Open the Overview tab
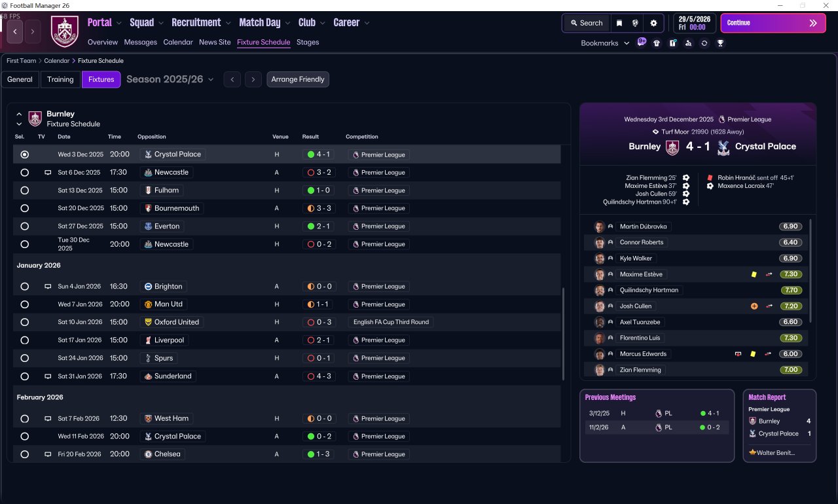 [x=103, y=42]
